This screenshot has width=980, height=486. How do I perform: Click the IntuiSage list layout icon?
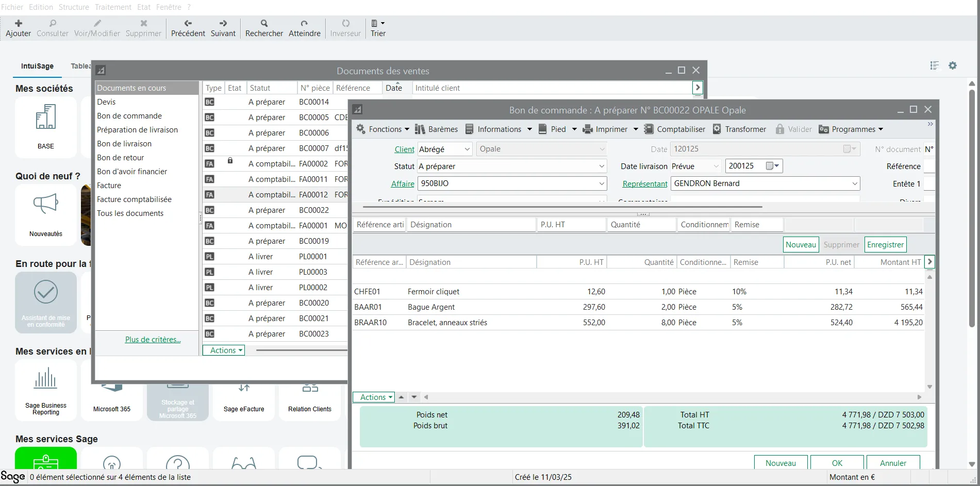[x=934, y=65]
